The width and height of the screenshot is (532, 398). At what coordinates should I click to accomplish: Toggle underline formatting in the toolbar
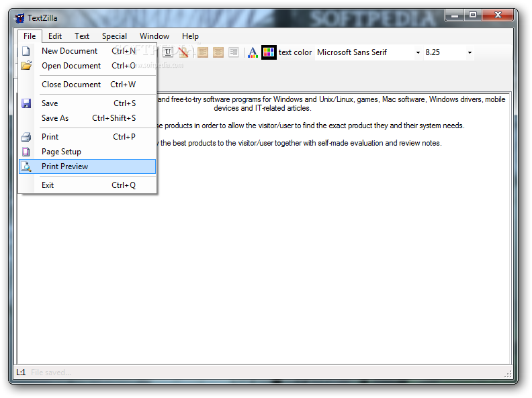(168, 52)
